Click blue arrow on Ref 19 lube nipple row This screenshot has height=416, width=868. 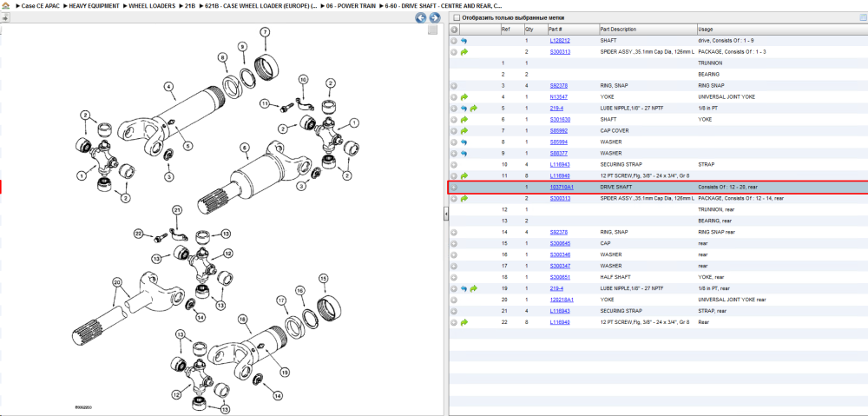point(464,288)
